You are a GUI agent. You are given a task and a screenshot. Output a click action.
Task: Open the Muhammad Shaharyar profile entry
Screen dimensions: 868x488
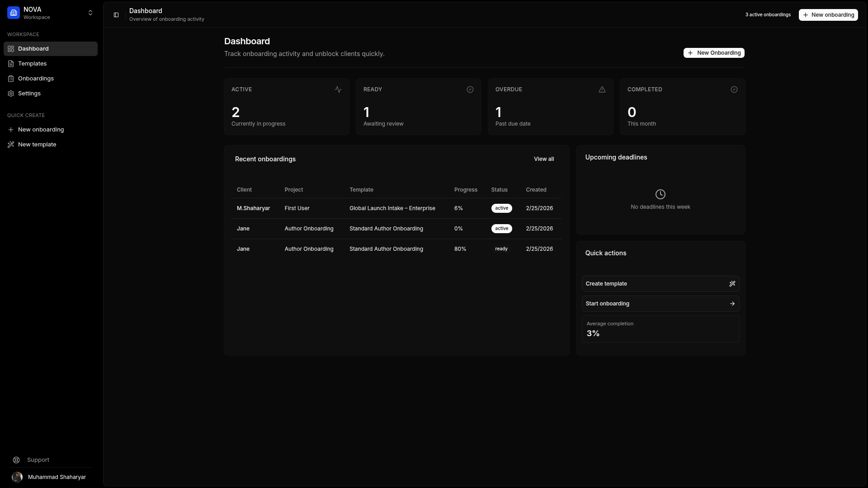50,477
